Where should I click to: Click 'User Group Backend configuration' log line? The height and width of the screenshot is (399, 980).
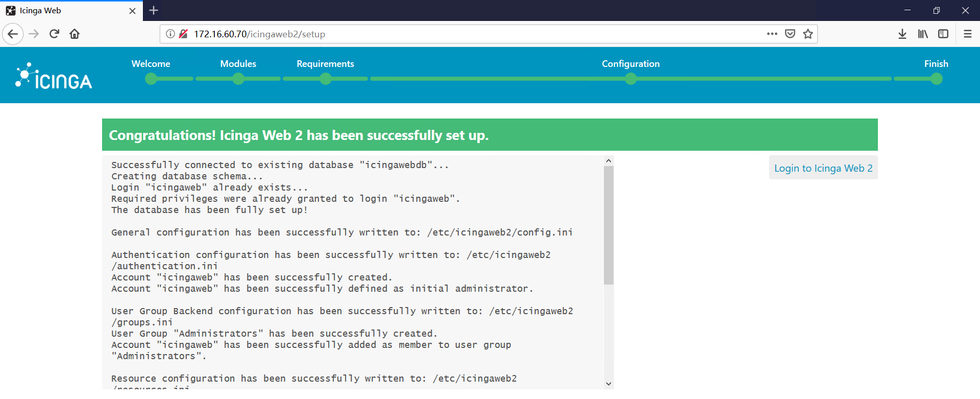[342, 317]
